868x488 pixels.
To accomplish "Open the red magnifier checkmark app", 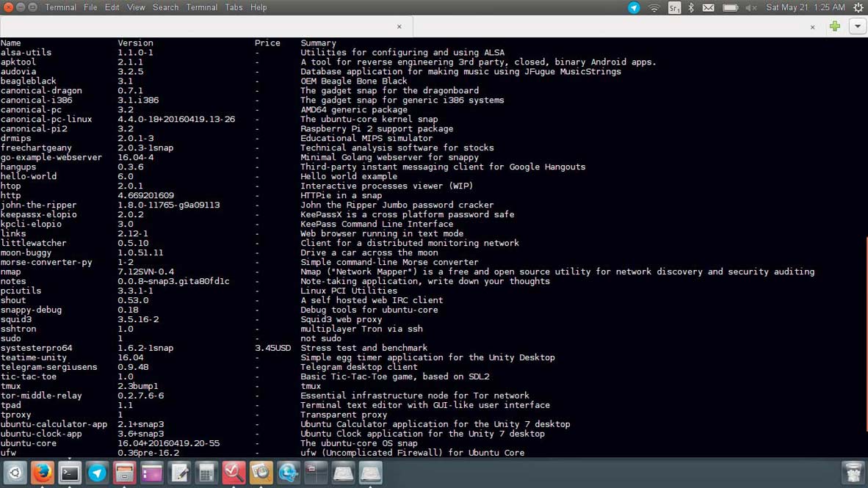I will [234, 473].
